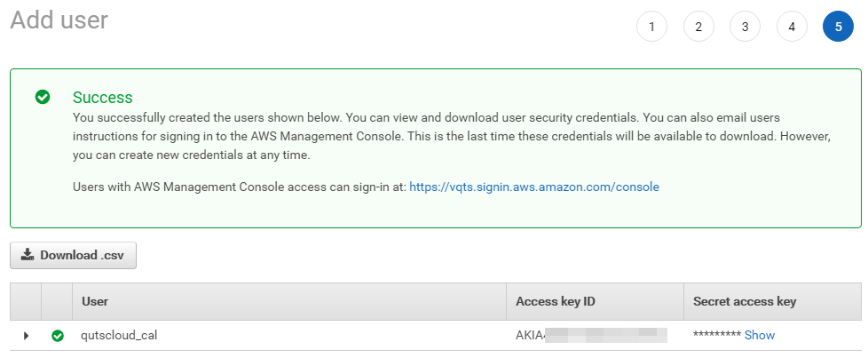Image resolution: width=868 pixels, height=358 pixels.
Task: Click the Success heading text
Action: point(102,98)
